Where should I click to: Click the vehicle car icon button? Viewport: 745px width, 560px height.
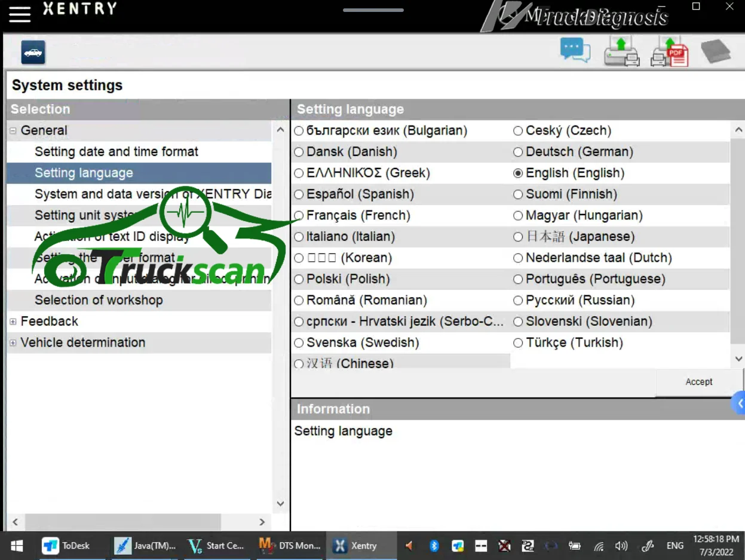tap(33, 53)
